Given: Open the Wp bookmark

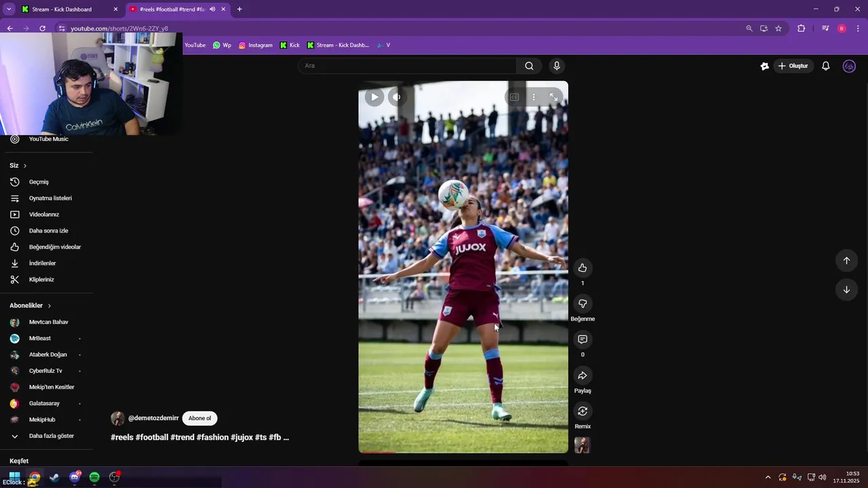Looking at the screenshot, I should tap(222, 45).
